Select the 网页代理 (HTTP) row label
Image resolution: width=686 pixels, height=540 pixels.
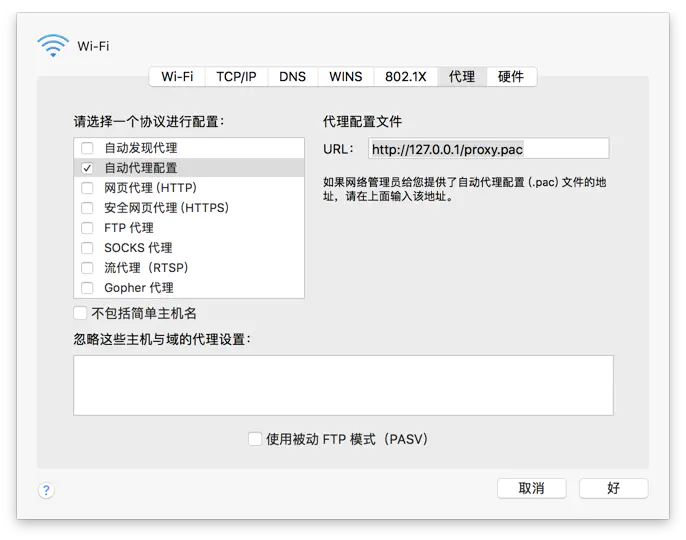tap(150, 188)
